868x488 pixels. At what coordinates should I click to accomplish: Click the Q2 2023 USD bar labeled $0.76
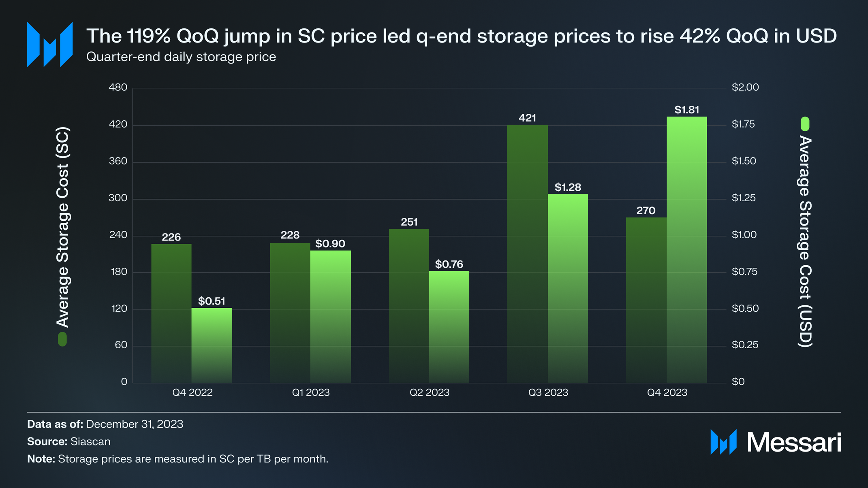[x=449, y=326]
